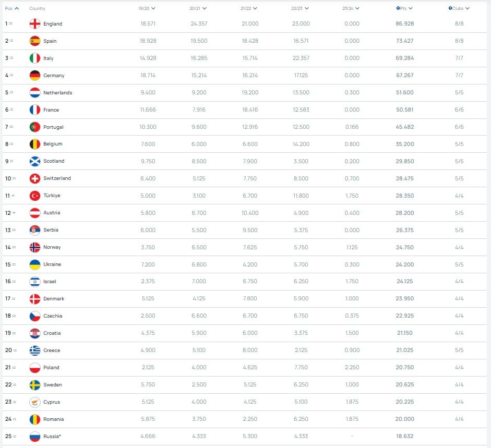Open the Netherlands country link
Viewport: 491px width, 448px height.
pyautogui.click(x=57, y=93)
